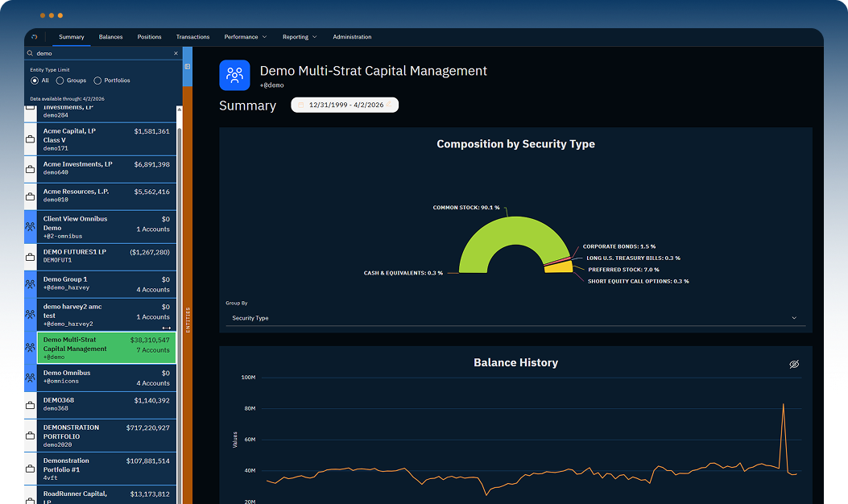Select the DEMO368 entity row

pos(106,405)
